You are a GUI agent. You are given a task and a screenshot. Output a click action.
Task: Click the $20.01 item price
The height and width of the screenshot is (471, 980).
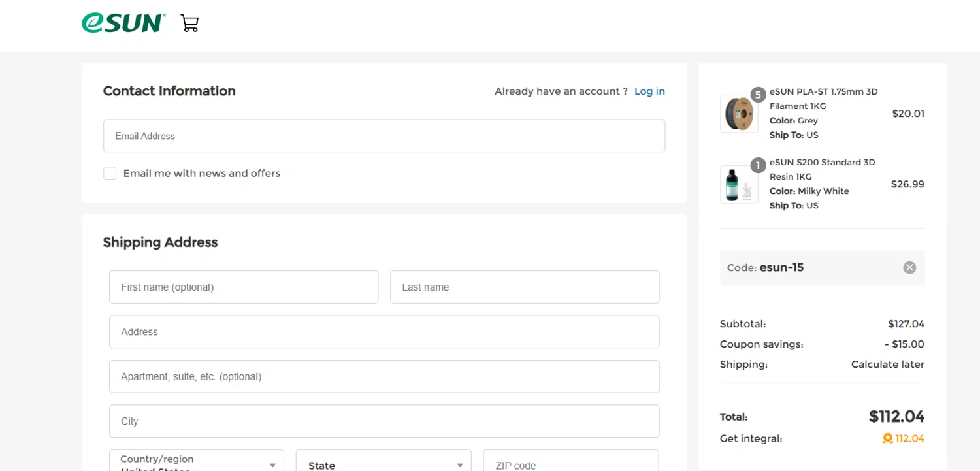908,114
